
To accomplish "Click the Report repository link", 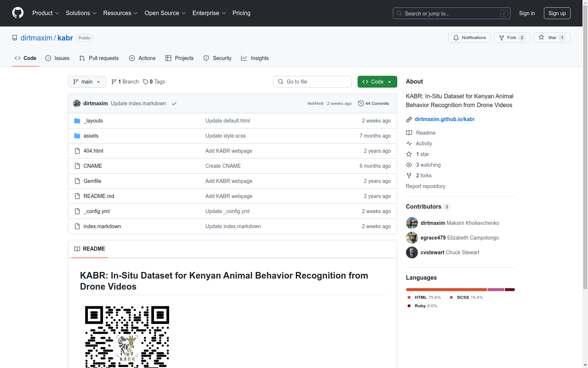I will tap(426, 186).
